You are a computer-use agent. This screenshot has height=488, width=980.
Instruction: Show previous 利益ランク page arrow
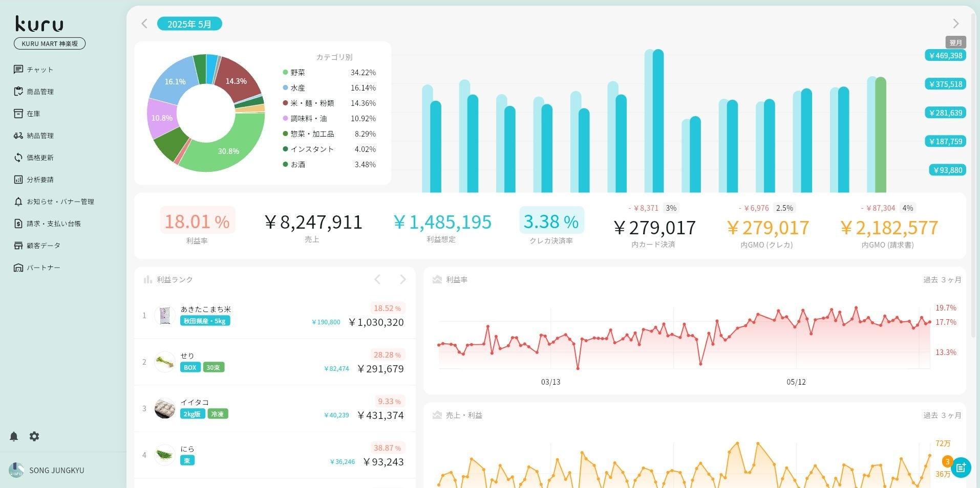tap(377, 279)
